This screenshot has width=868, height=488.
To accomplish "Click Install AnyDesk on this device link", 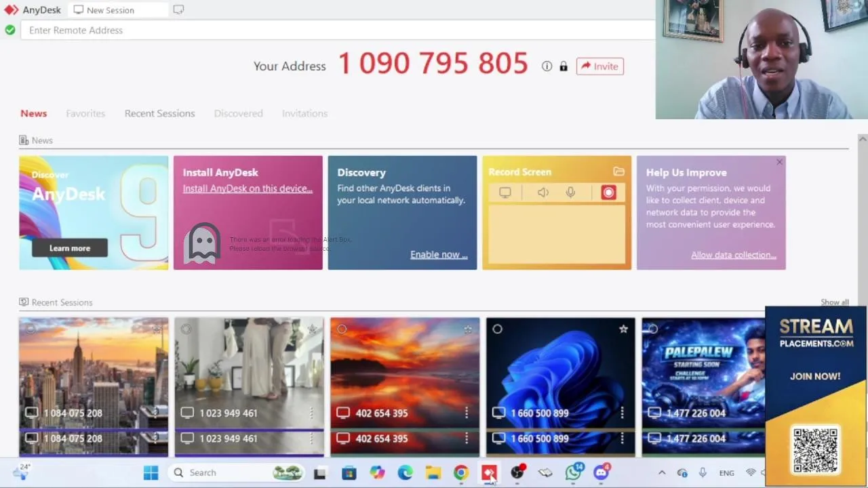I will click(x=248, y=188).
